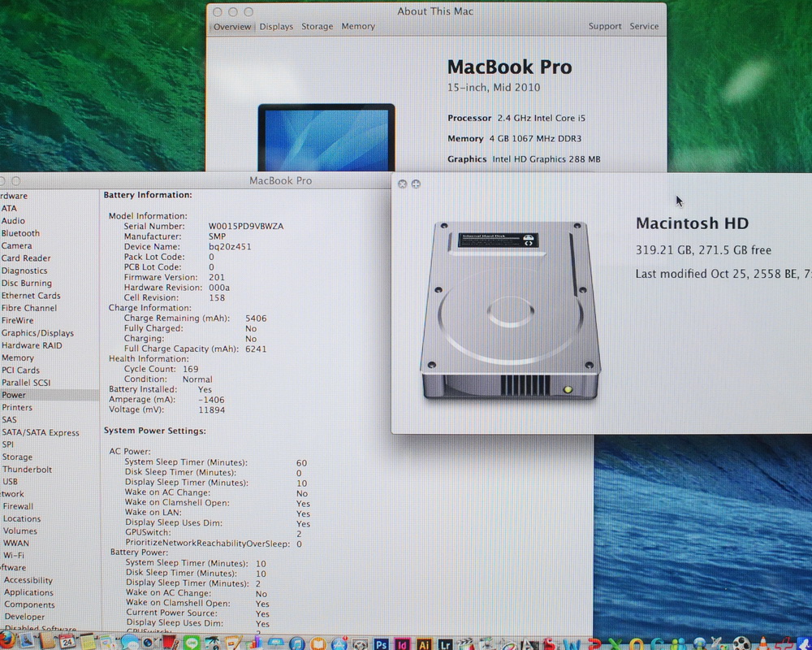812x650 pixels.
Task: Select Memory in System Information sidebar
Action: click(18, 357)
